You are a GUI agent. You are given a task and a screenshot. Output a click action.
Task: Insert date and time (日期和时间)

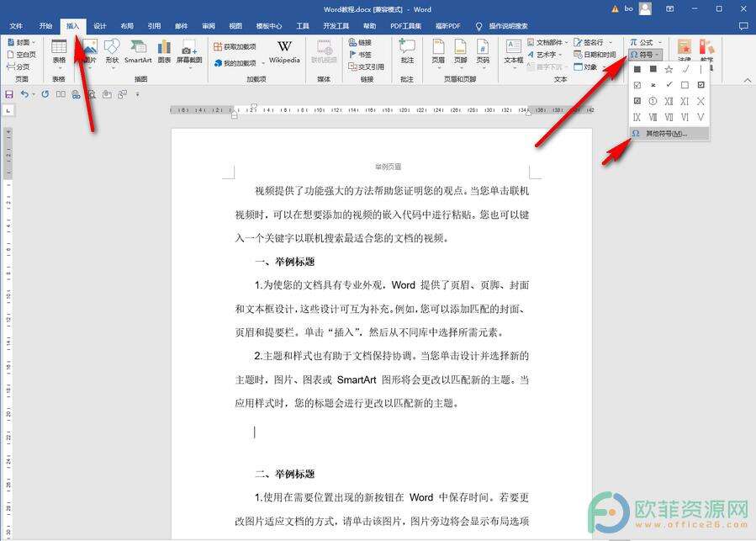click(595, 55)
